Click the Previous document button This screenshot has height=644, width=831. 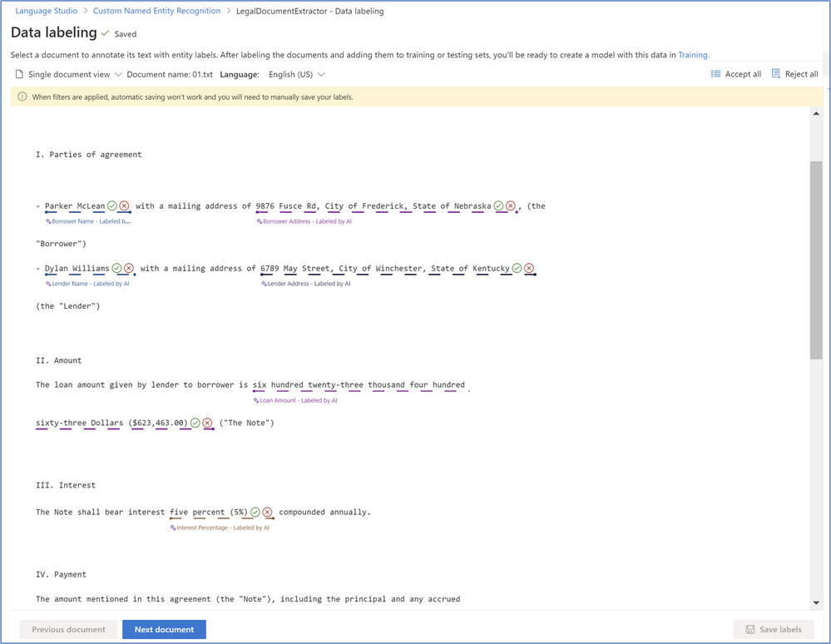(x=68, y=629)
